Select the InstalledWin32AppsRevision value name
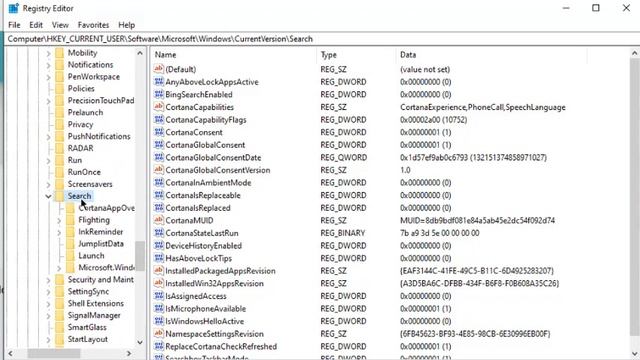 214,283
